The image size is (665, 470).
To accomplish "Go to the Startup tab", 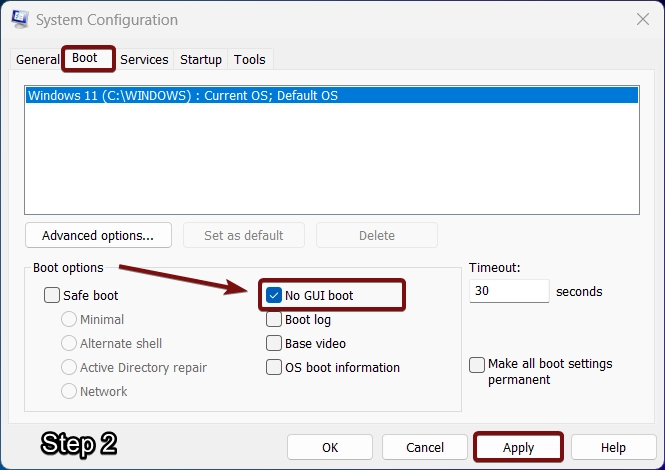I will 201,59.
